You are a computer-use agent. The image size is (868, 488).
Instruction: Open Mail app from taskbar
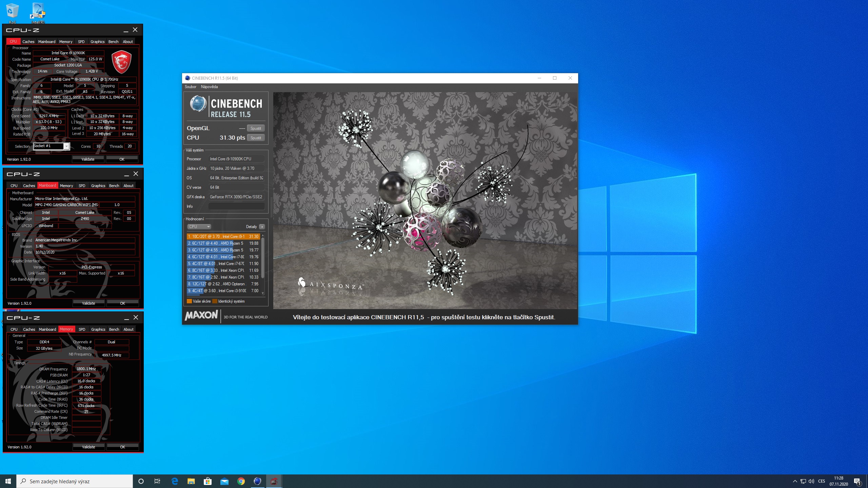[224, 481]
